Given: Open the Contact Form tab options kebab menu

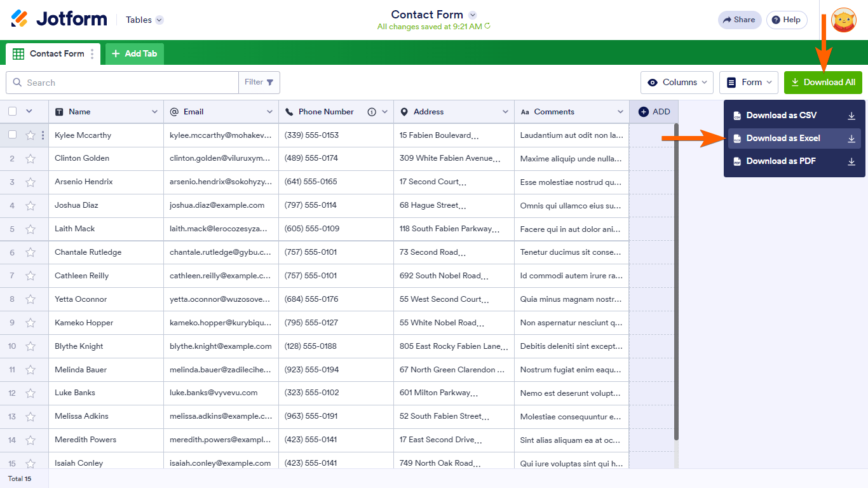Looking at the screenshot, I should [93, 54].
